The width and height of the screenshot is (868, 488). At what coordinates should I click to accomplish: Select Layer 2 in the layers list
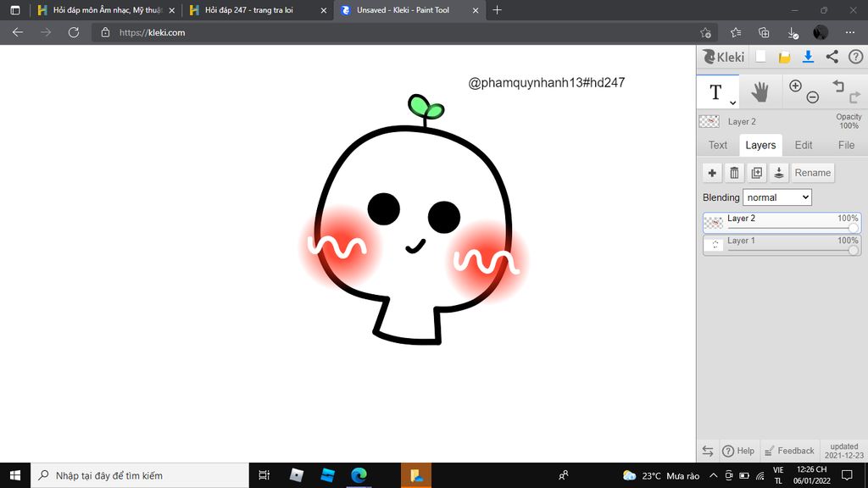(x=782, y=223)
